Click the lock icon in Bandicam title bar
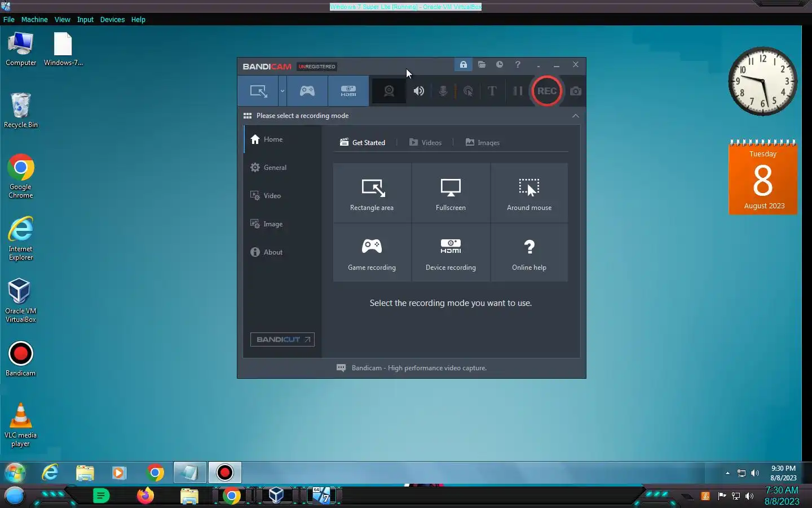The height and width of the screenshot is (508, 812). click(x=463, y=64)
